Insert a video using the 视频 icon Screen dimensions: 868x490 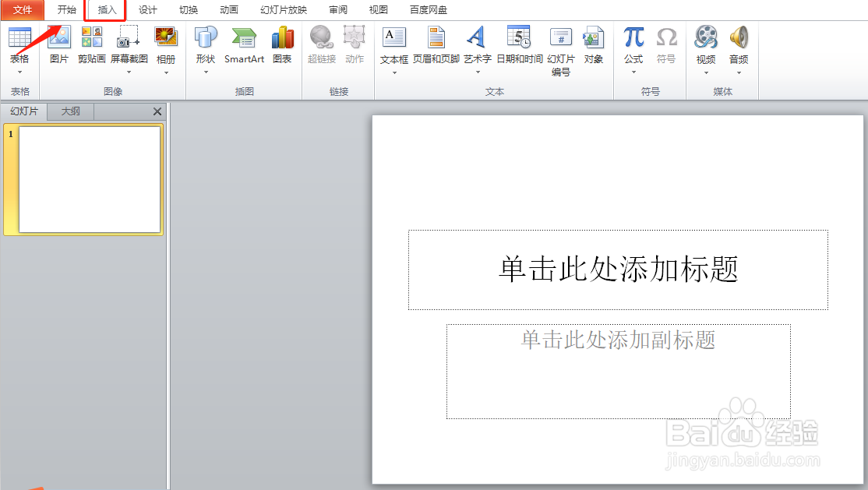coord(706,47)
